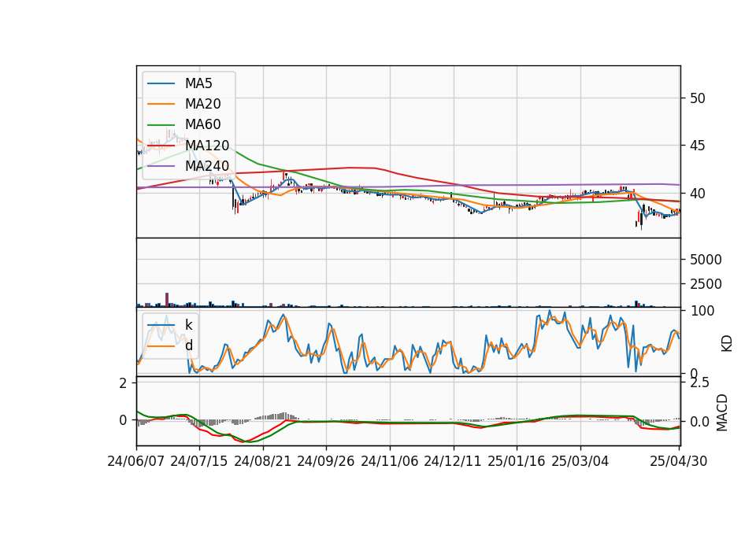Click the 25/01/16 date tick label
The height and width of the screenshot is (543, 756).
517,461
